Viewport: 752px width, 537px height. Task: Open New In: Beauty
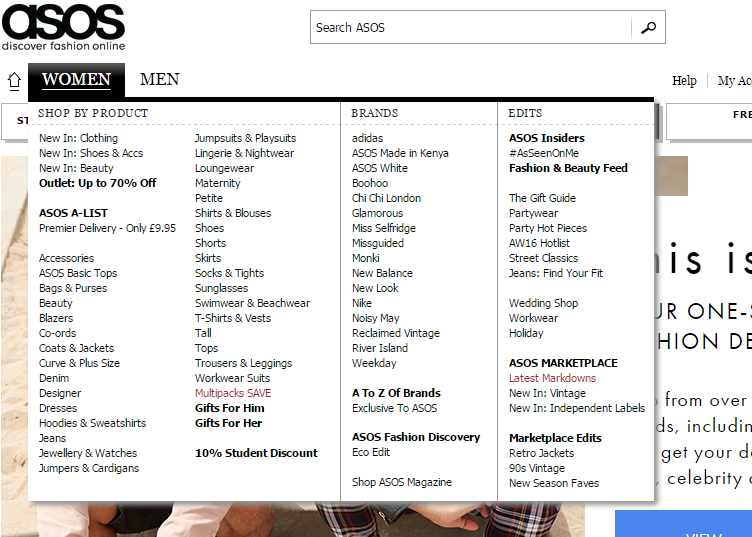point(76,168)
